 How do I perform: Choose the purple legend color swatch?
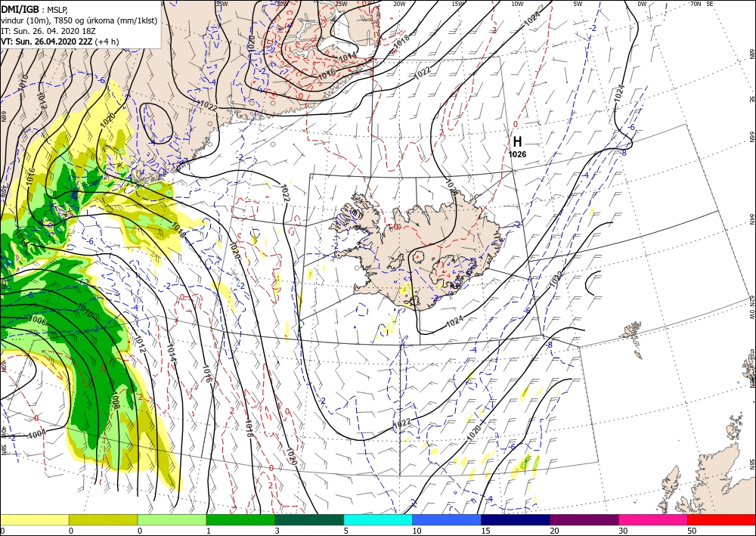tap(584, 519)
